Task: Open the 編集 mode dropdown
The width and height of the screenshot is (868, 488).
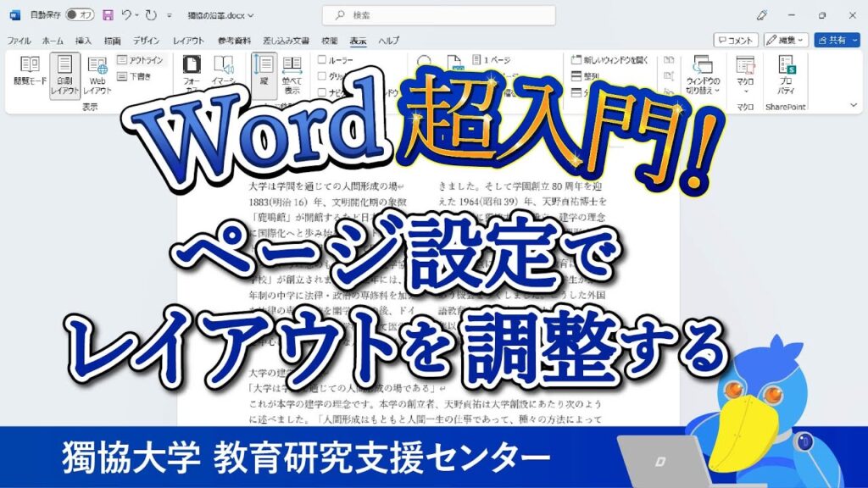Action: (786, 40)
